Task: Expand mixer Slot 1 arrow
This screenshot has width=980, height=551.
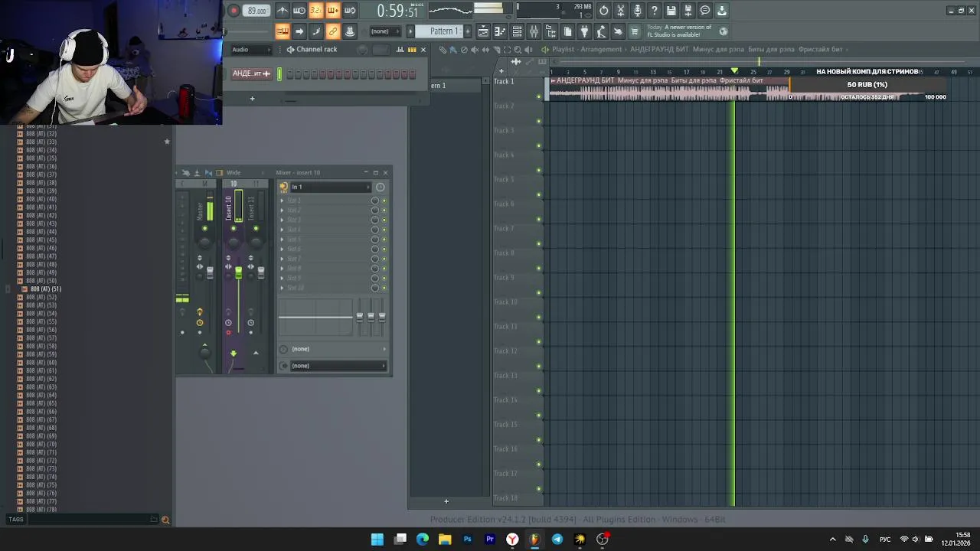Action: pos(282,201)
